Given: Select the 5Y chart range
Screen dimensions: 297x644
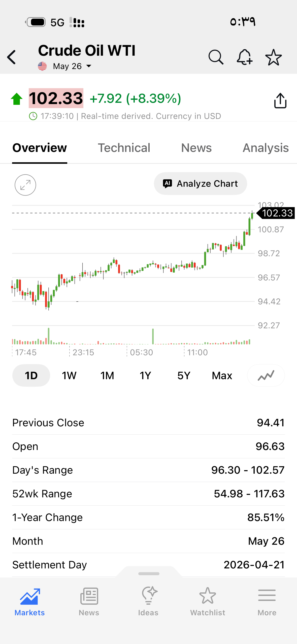Looking at the screenshot, I should (x=184, y=375).
